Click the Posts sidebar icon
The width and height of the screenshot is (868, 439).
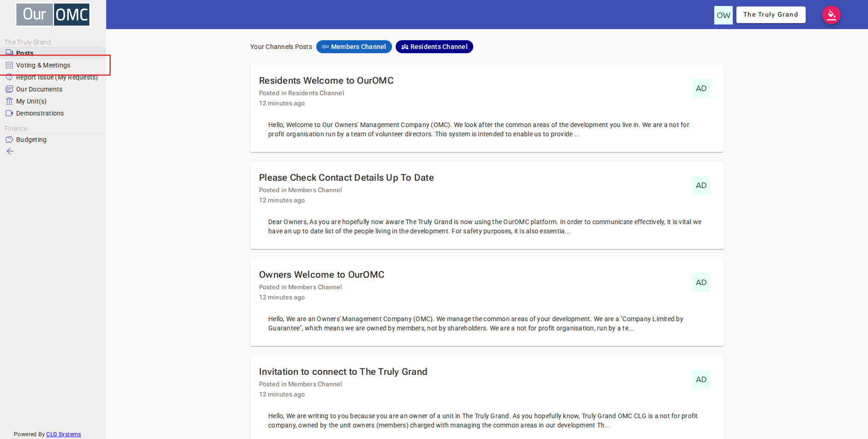pyautogui.click(x=9, y=53)
